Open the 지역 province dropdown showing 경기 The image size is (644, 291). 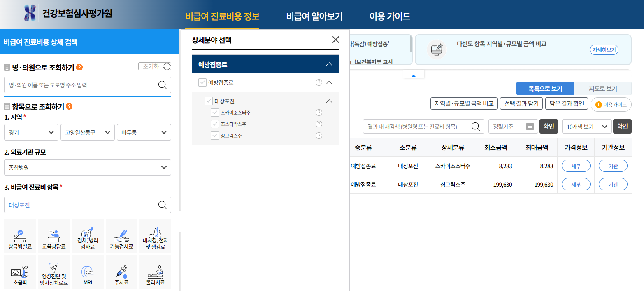(31, 132)
